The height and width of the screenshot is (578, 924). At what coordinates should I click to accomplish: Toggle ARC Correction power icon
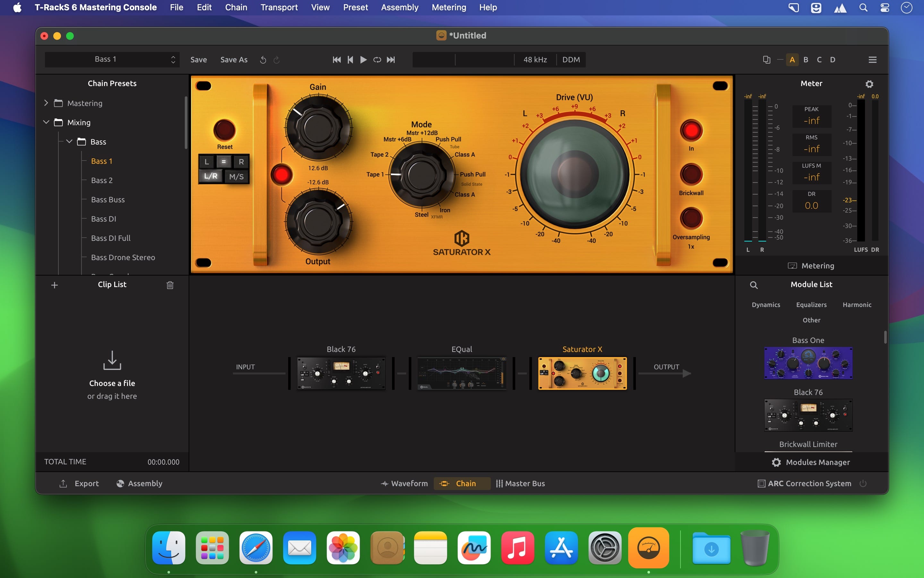tap(862, 484)
